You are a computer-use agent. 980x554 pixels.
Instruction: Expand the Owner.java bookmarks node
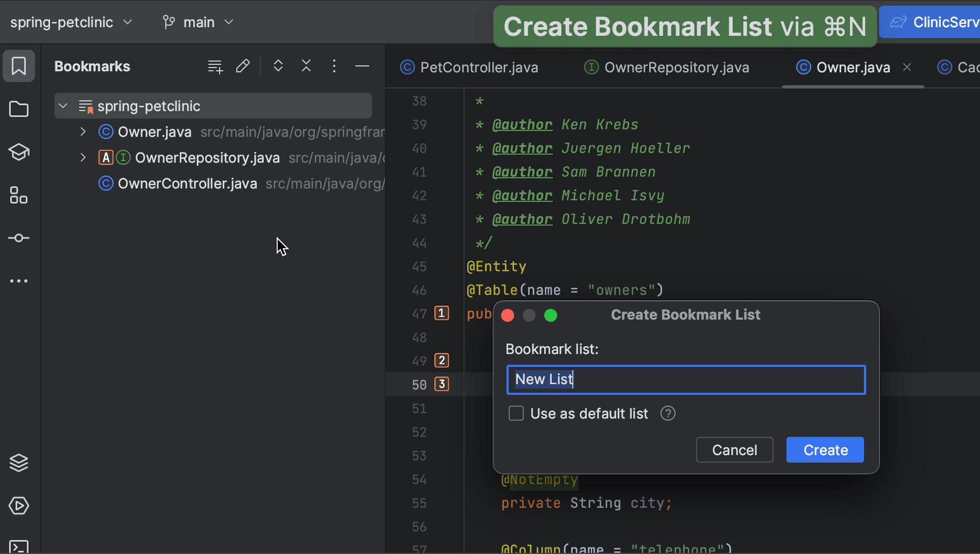(x=83, y=131)
